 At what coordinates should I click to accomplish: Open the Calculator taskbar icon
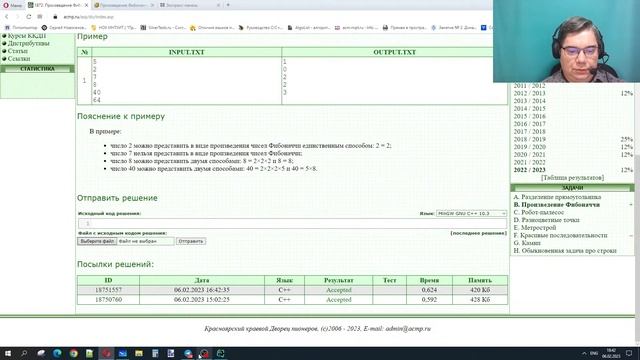coord(155,353)
